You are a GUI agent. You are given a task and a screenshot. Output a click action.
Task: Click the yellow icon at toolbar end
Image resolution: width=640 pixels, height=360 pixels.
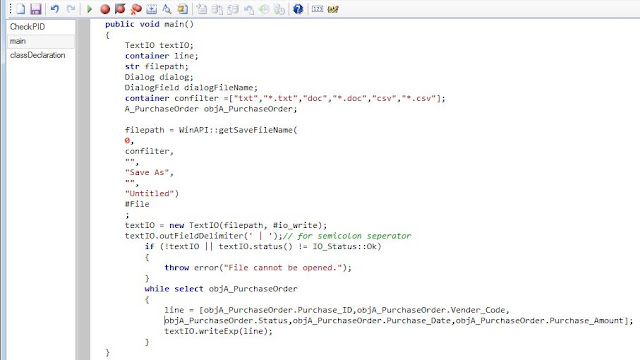333,9
